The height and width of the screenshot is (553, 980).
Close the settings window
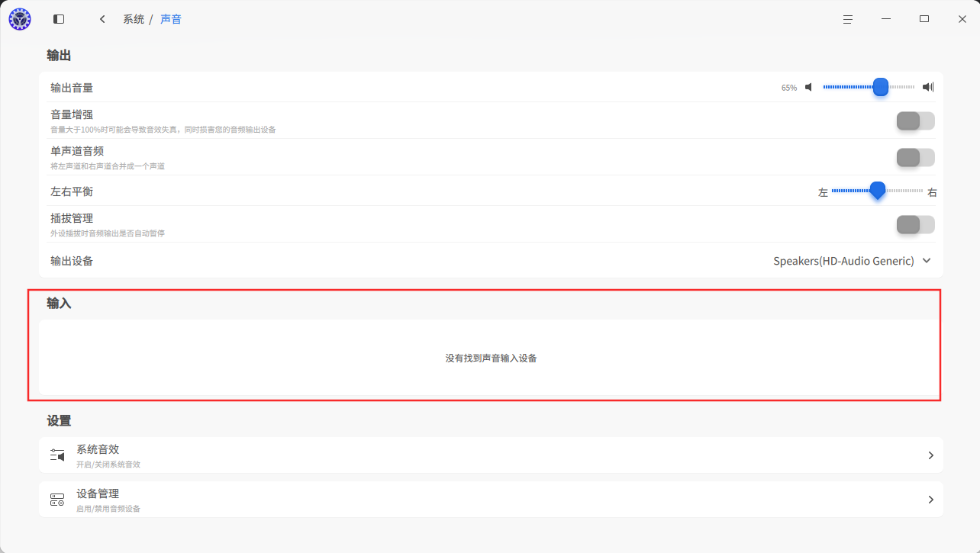962,19
